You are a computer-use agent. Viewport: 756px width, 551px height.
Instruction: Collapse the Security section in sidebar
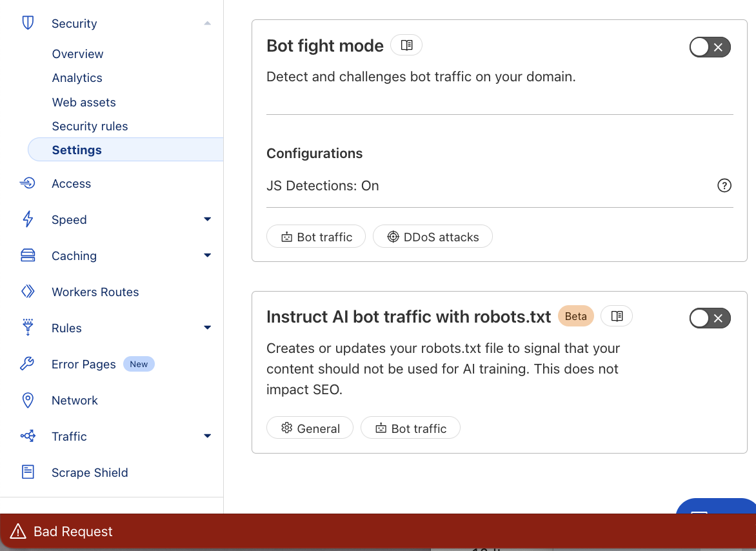[x=207, y=22]
